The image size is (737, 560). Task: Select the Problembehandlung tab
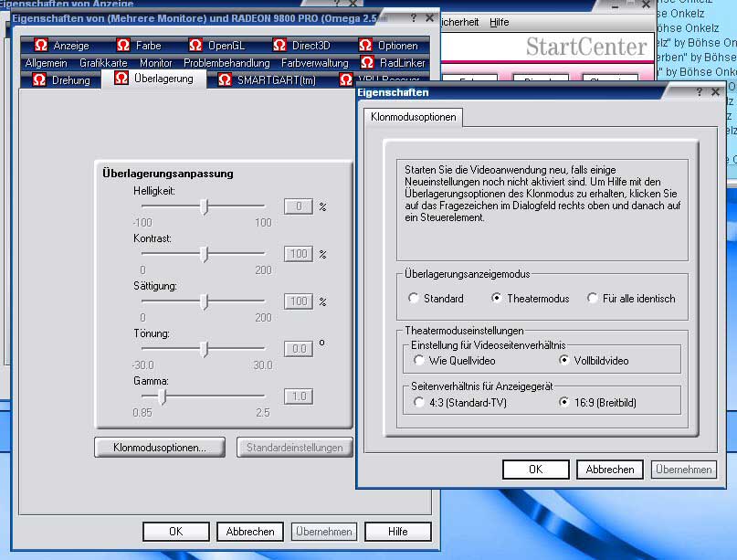click(226, 63)
